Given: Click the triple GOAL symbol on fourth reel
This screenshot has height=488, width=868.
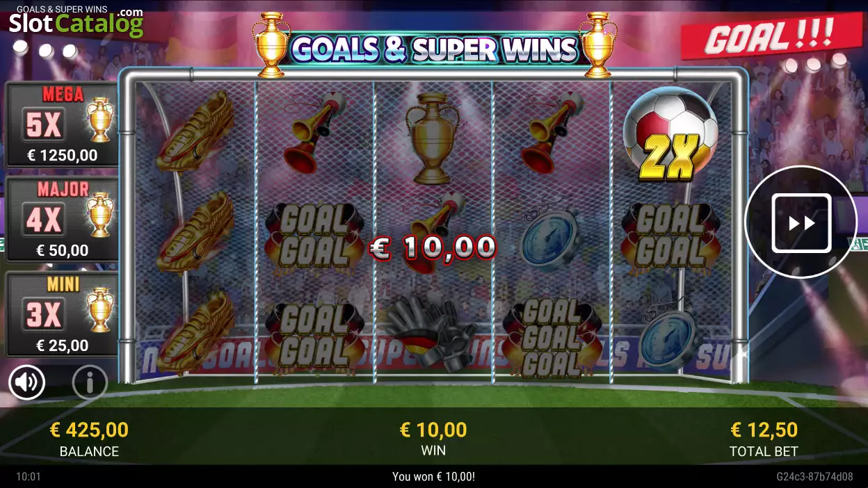Looking at the screenshot, I should pyautogui.click(x=552, y=338).
